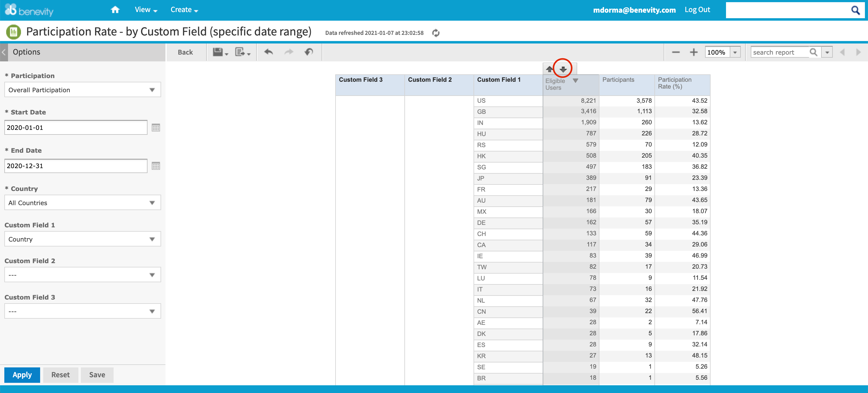Click the Export report icon
Screen dimensions: 868x393
click(240, 52)
